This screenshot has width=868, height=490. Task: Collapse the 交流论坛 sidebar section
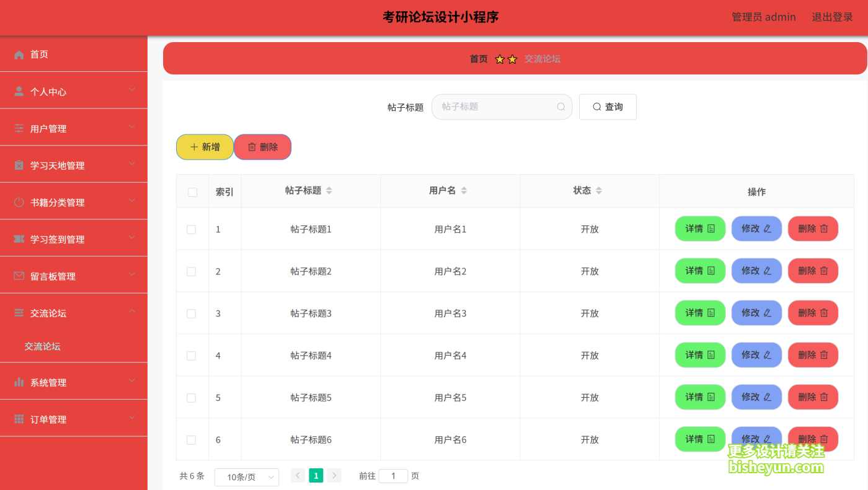(x=48, y=313)
